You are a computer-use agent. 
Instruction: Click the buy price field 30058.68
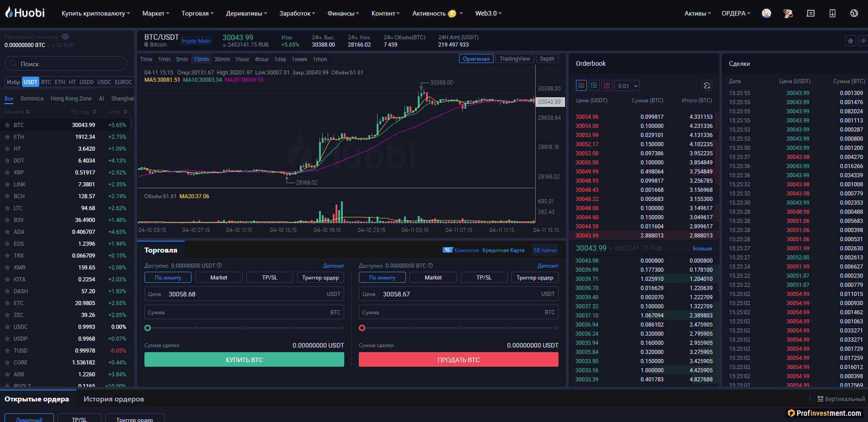click(244, 294)
